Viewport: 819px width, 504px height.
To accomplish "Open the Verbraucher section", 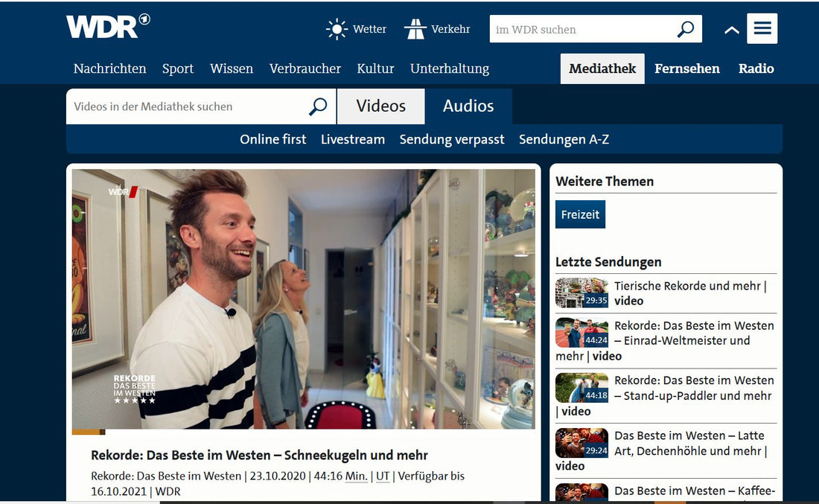I will 305,68.
